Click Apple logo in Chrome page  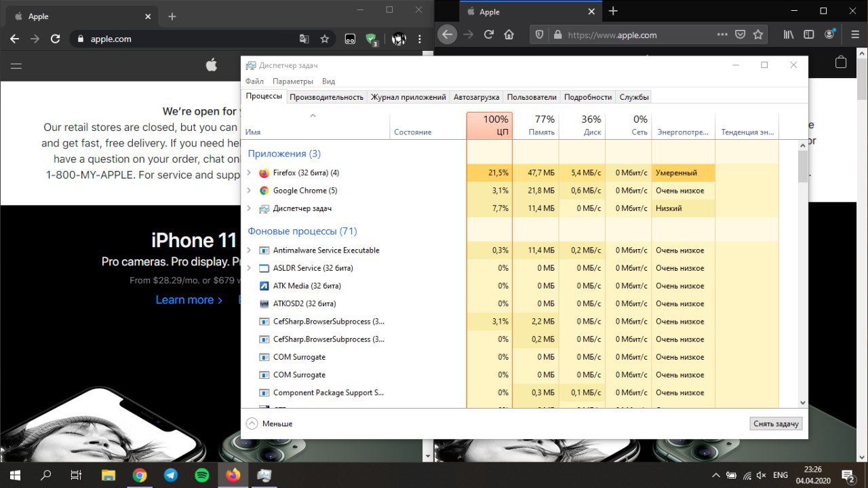(x=212, y=64)
